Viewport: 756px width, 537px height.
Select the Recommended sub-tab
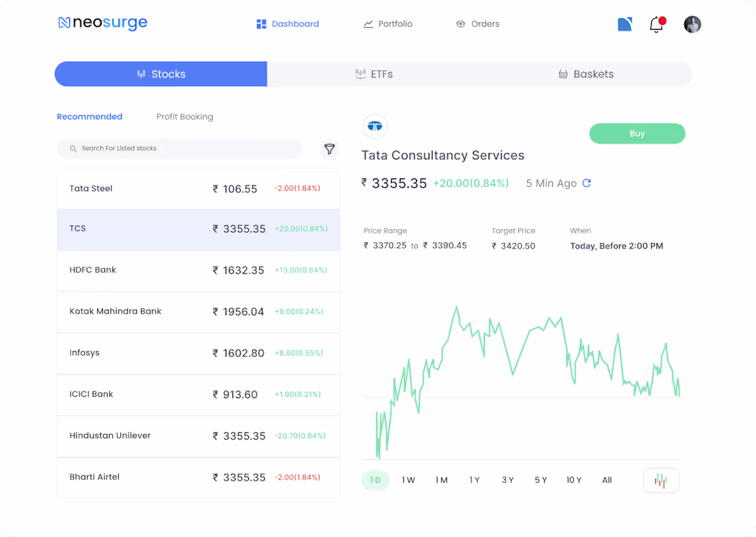pyautogui.click(x=89, y=117)
